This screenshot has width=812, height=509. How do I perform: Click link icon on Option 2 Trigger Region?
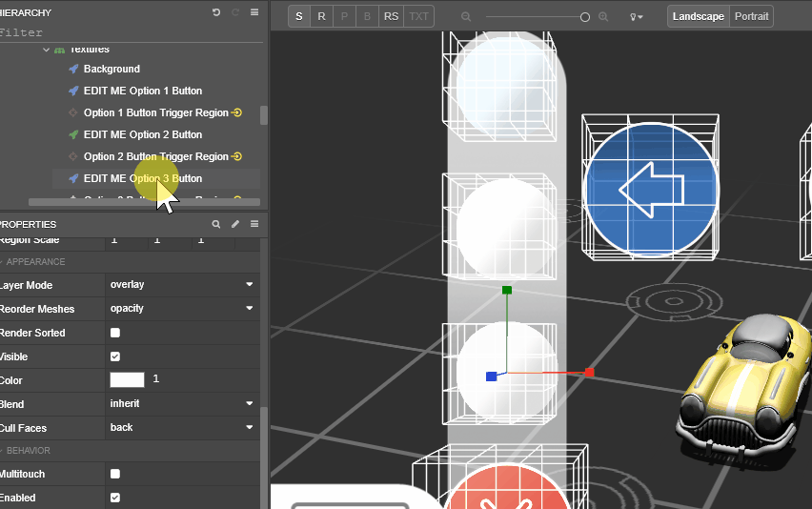(x=236, y=156)
